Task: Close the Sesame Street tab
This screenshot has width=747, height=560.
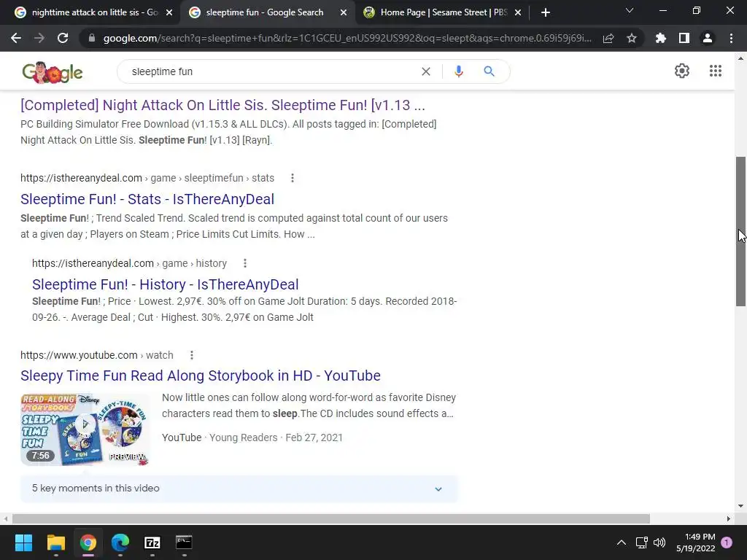Action: pyautogui.click(x=519, y=13)
